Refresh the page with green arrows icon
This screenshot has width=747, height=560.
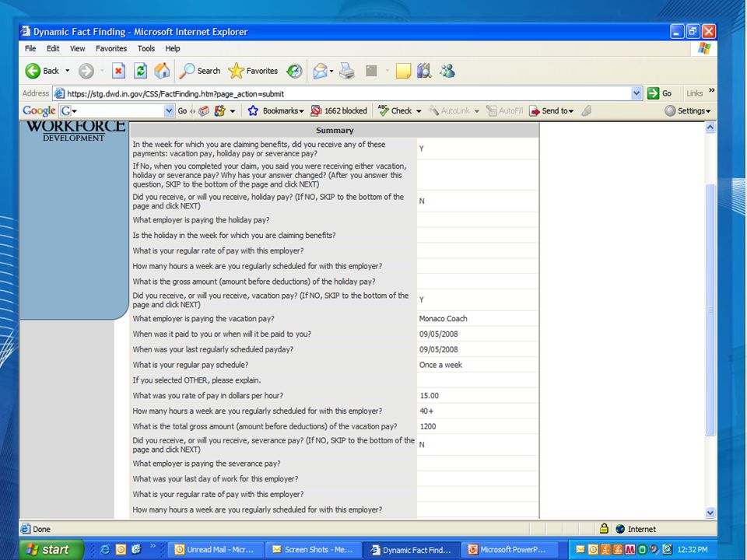click(140, 71)
